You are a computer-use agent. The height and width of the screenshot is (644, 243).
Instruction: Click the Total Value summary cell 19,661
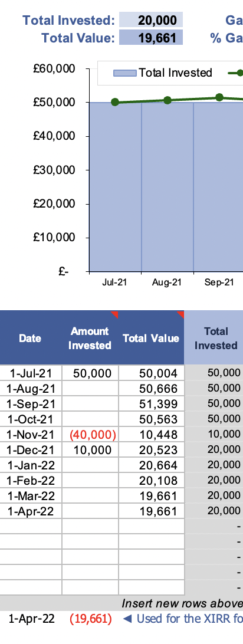click(151, 38)
